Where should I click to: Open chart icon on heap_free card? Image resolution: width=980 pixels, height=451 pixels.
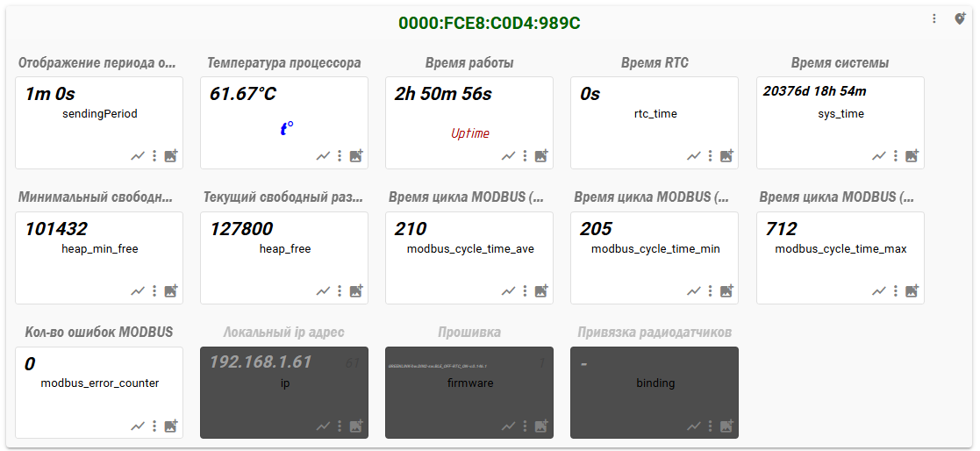(323, 291)
